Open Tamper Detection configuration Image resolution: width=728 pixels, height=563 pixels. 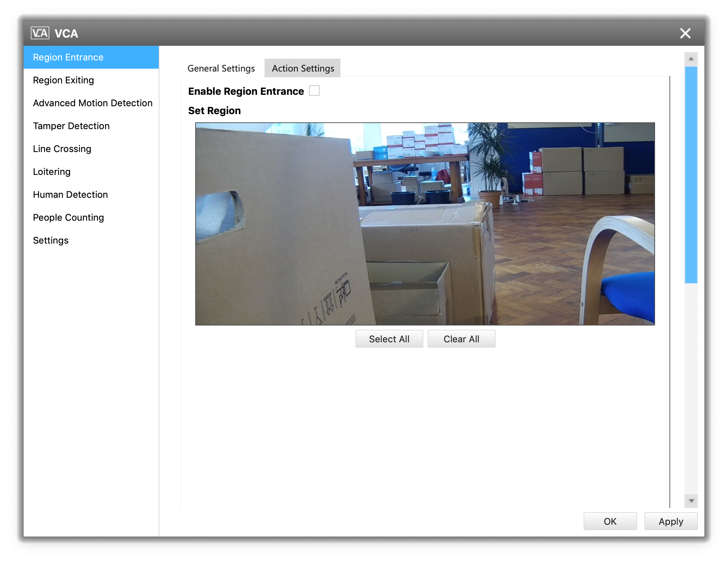coord(71,126)
